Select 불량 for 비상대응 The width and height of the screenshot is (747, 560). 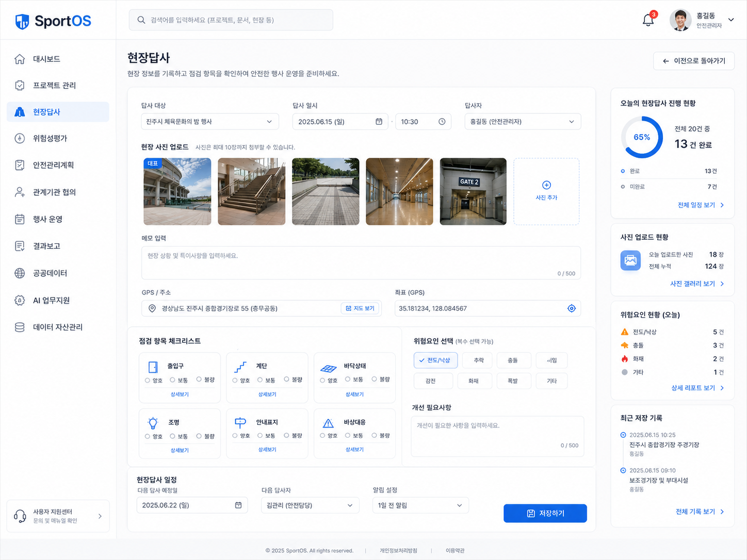click(374, 436)
